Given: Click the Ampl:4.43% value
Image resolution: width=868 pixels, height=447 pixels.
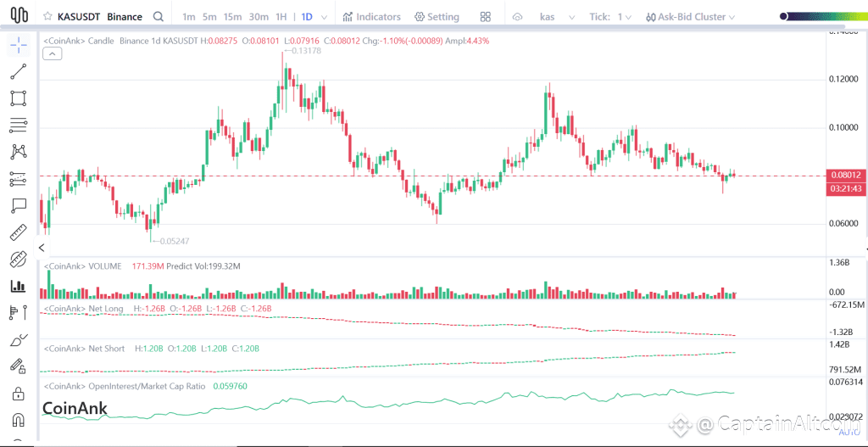Looking at the screenshot, I should (467, 41).
